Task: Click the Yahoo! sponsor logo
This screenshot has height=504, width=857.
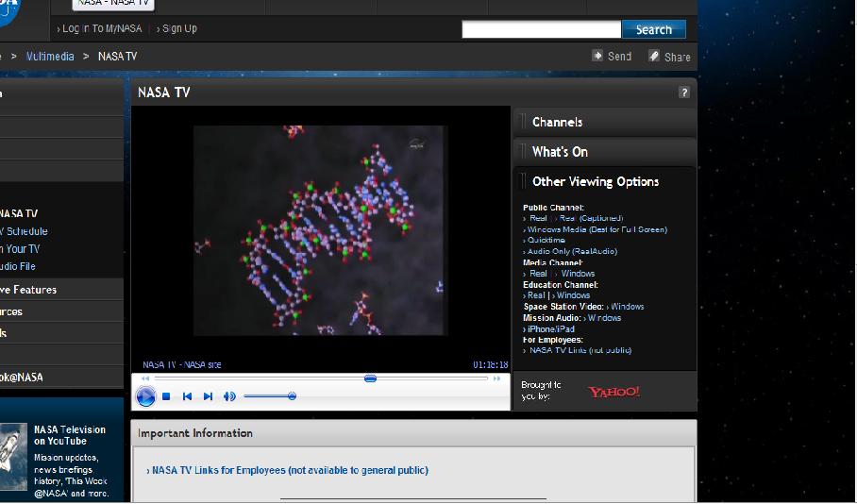Action: tap(613, 392)
